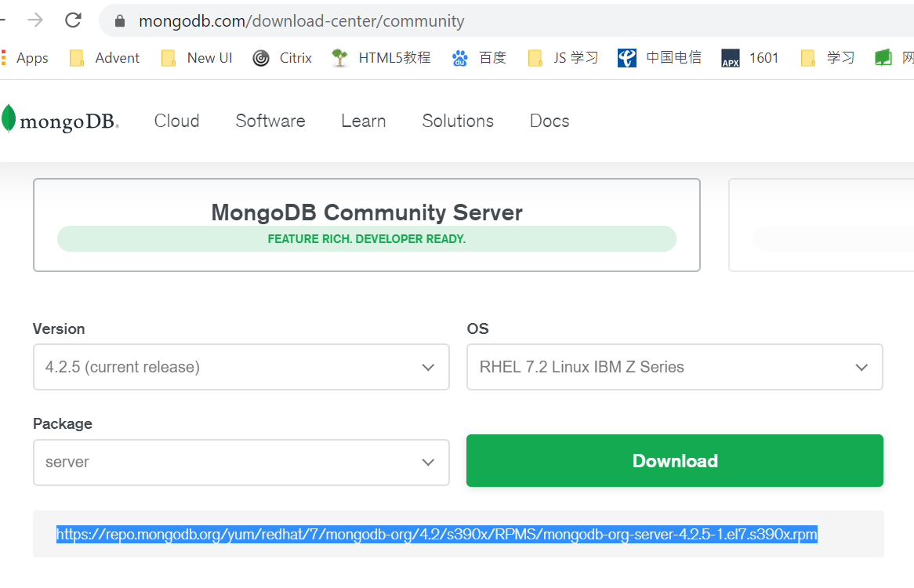Image resolution: width=914 pixels, height=588 pixels.
Task: Click the green Download button
Action: coord(675,460)
